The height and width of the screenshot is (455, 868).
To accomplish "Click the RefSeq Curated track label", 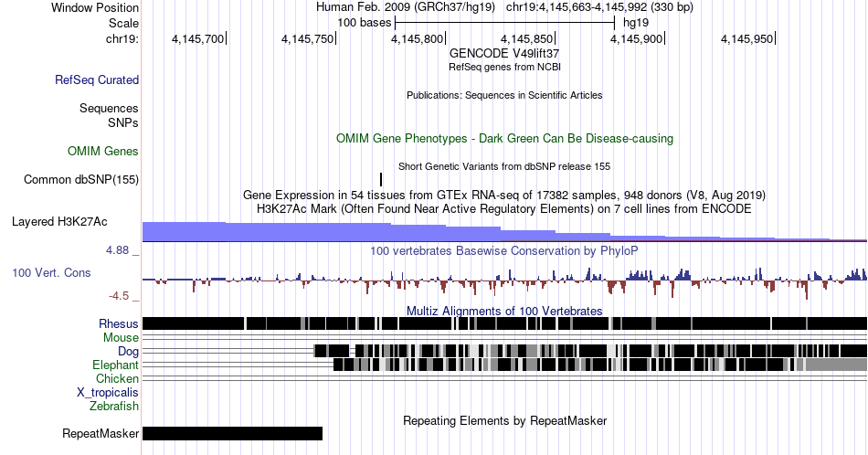I will (96, 79).
